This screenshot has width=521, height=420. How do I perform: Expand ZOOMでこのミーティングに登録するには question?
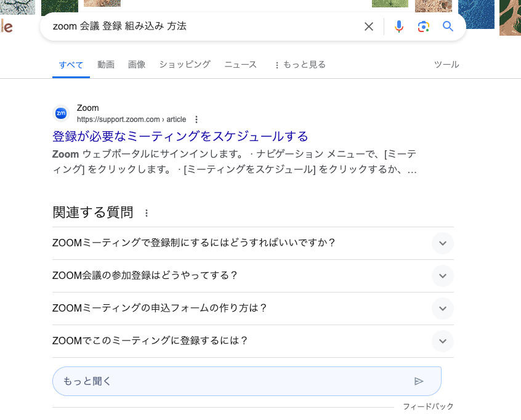coord(442,341)
